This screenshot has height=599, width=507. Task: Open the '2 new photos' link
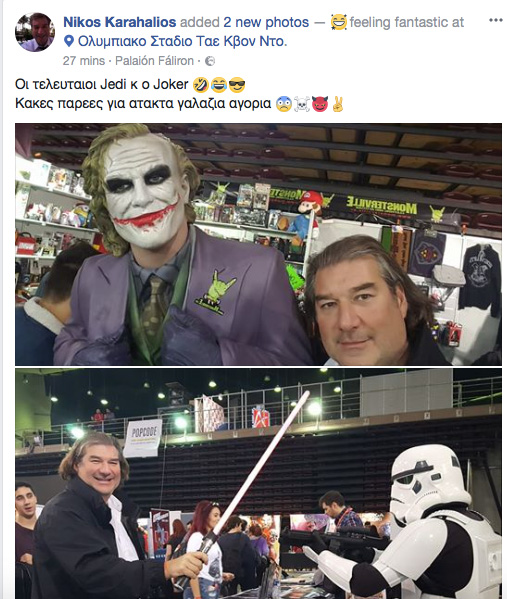point(266,22)
